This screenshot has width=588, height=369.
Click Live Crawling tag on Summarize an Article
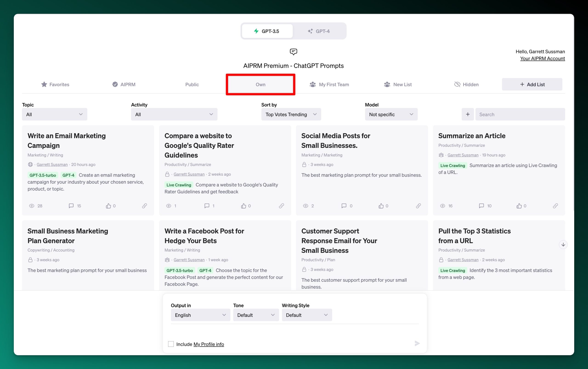pyautogui.click(x=452, y=166)
